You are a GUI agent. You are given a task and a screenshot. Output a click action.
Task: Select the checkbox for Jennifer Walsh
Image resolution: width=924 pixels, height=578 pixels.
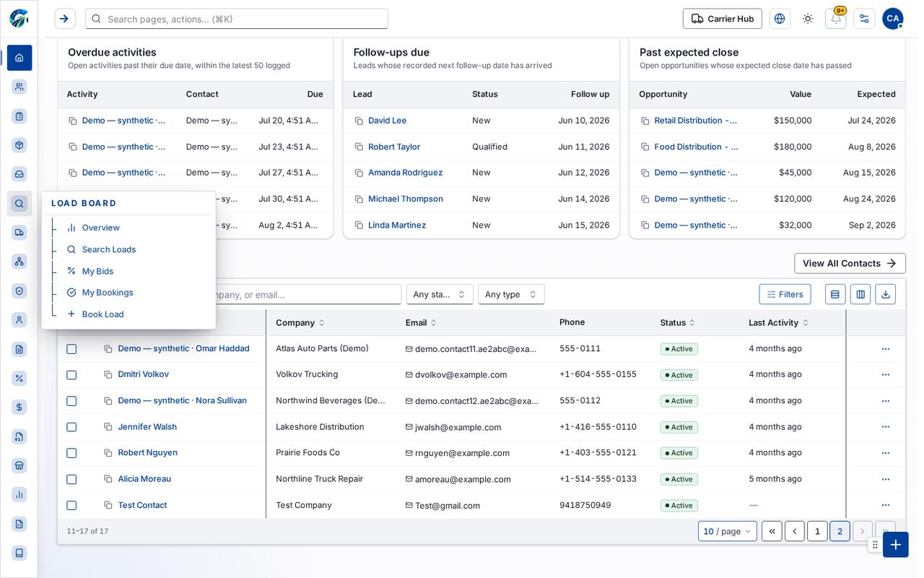71,427
